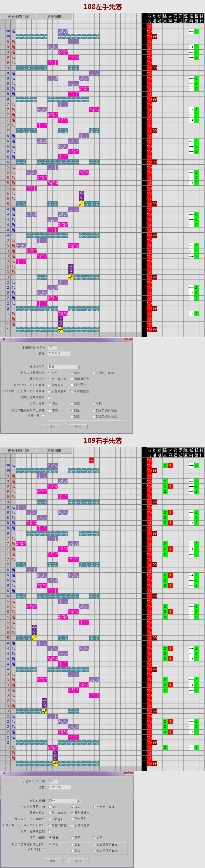205x868 pixels.
Task: Click 摇向 column header of 109 panel
Action: [x=191, y=452]
